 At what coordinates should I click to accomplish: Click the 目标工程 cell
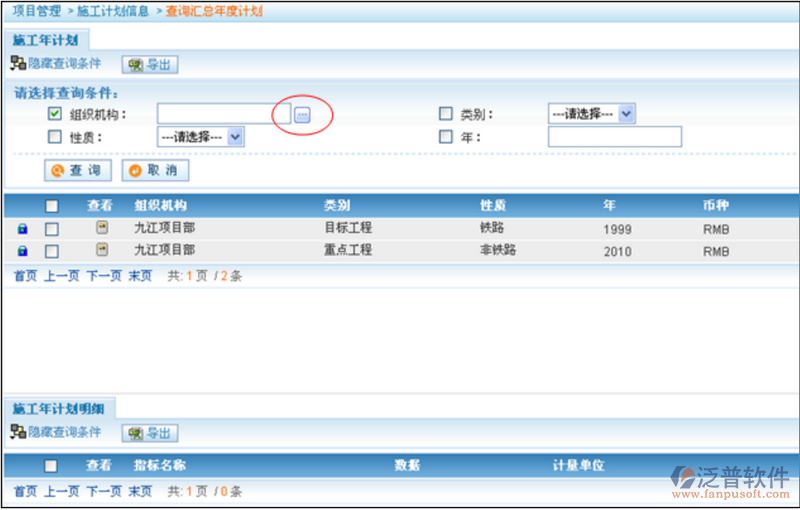(348, 227)
